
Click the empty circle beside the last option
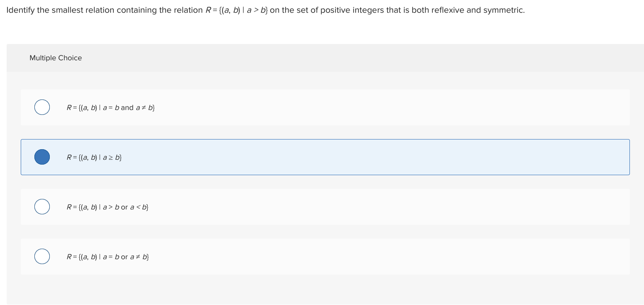point(42,256)
